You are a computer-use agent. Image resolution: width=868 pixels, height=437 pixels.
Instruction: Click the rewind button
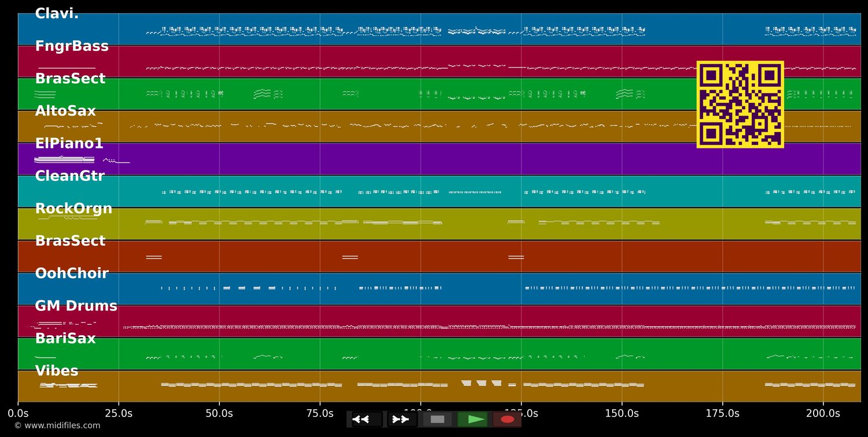tap(367, 419)
